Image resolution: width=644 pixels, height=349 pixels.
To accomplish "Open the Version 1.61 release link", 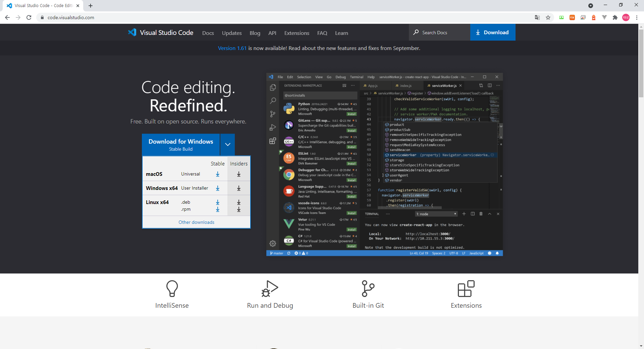I will pos(232,48).
